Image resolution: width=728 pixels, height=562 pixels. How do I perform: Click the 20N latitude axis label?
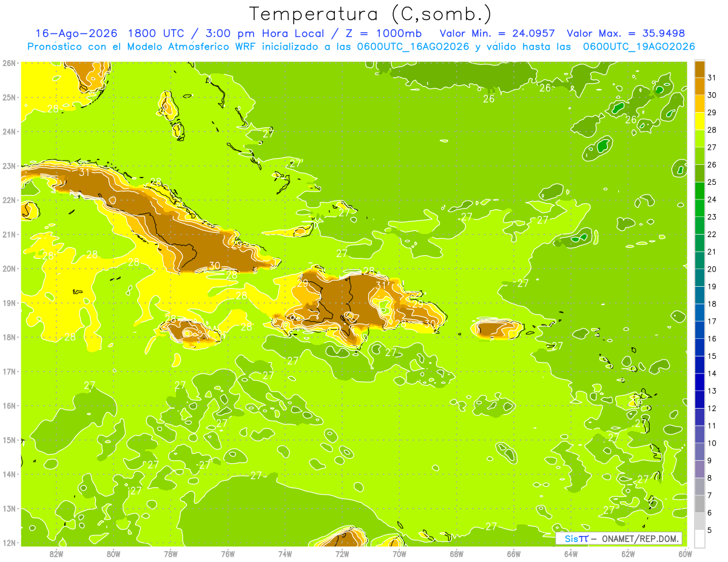coord(8,269)
